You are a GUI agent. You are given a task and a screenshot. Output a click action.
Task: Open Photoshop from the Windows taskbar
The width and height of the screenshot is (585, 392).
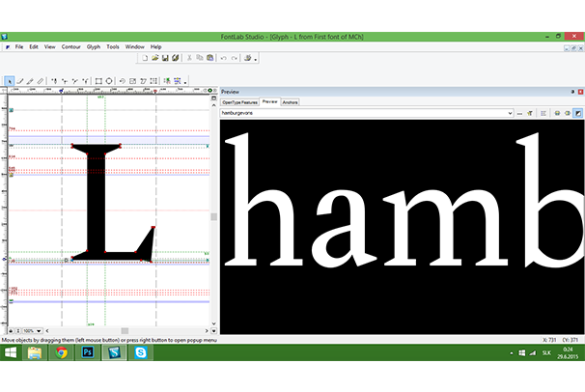(87, 354)
